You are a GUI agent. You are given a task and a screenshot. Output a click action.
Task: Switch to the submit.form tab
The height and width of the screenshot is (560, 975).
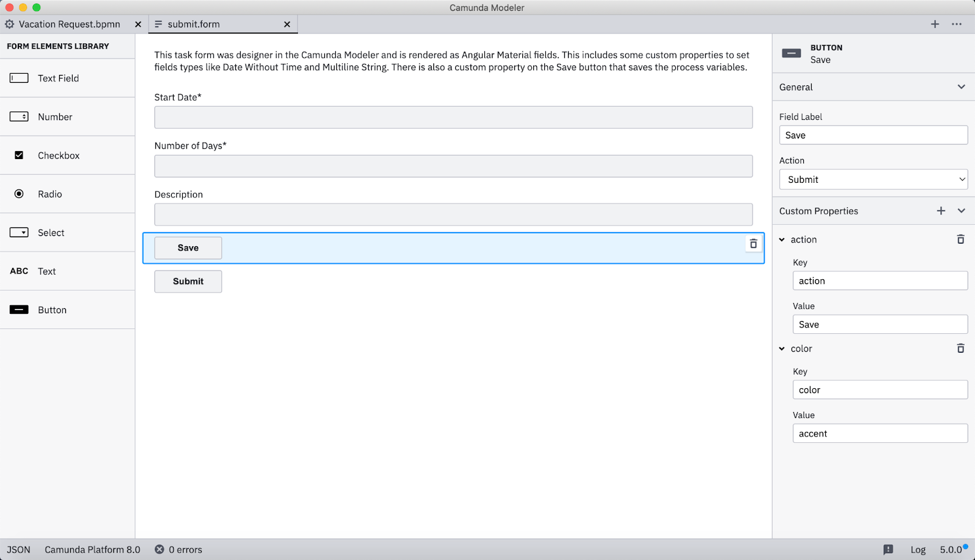point(223,24)
